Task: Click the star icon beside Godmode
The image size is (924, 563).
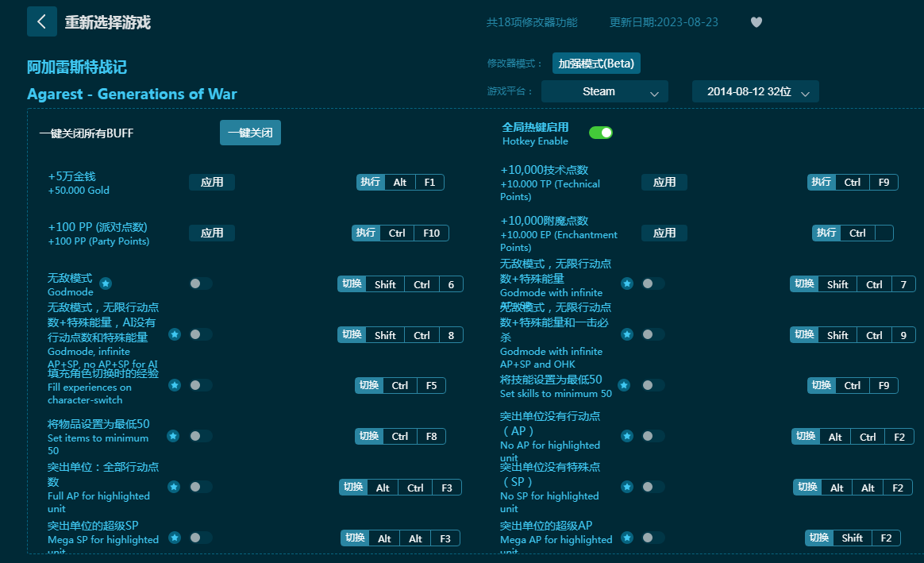Action: [x=106, y=283]
